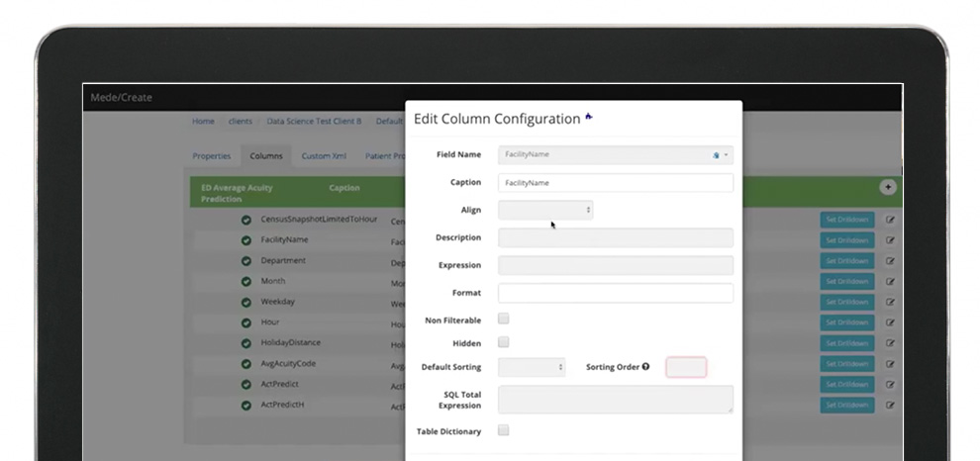980x461 pixels.
Task: Open edit icon for ActPredict row
Action: click(890, 384)
